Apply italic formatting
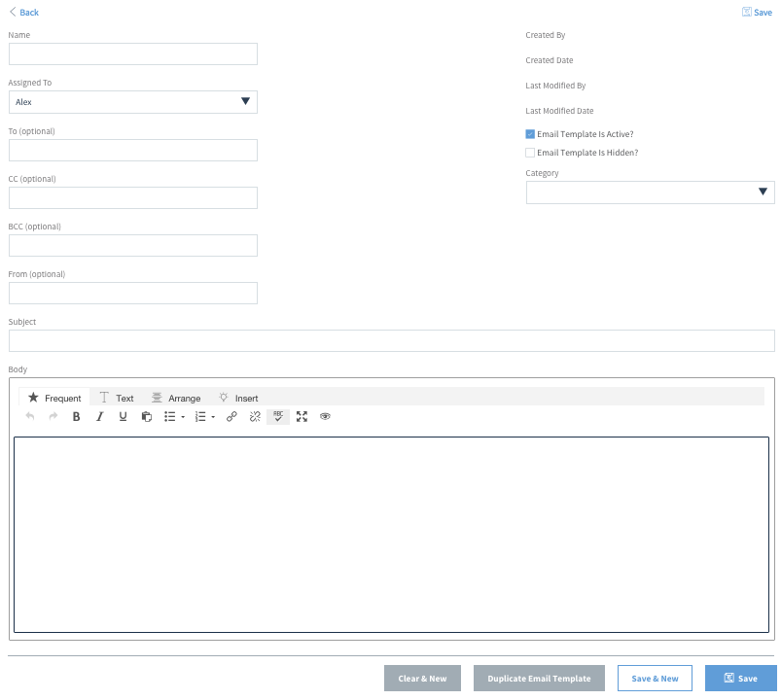 tap(99, 416)
